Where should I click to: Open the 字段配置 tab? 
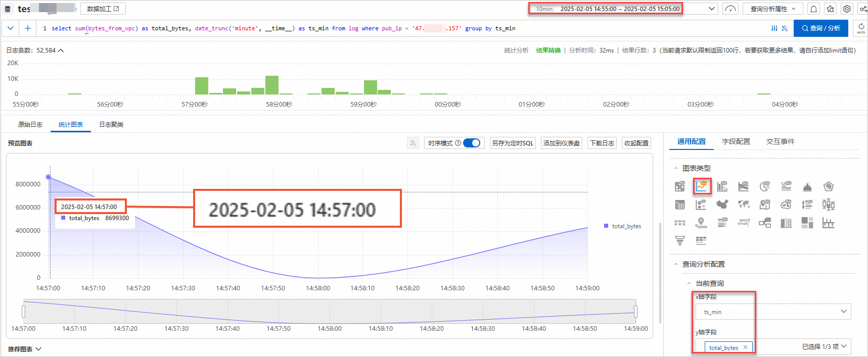[x=736, y=141]
